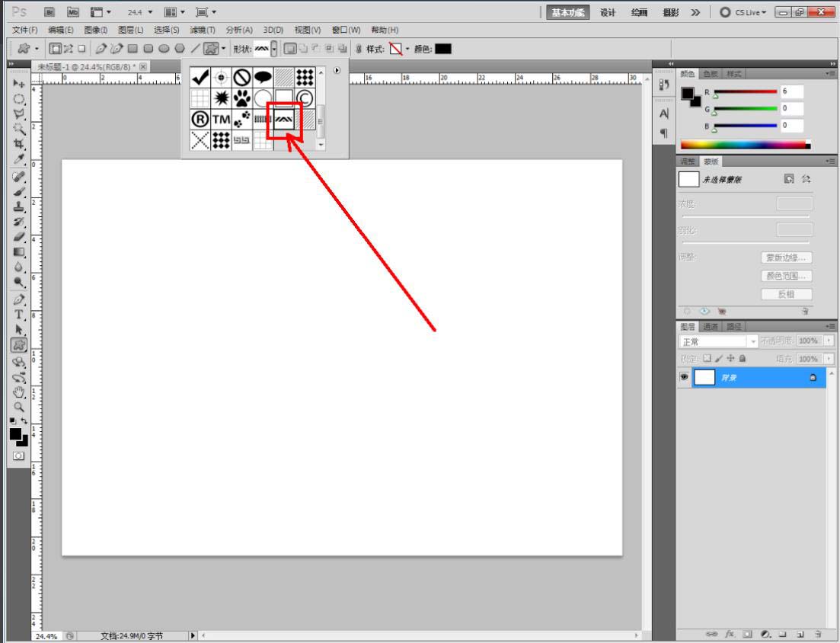Select the Elliptical Marquee tool
Image resolution: width=840 pixels, height=643 pixels.
pos(19,99)
